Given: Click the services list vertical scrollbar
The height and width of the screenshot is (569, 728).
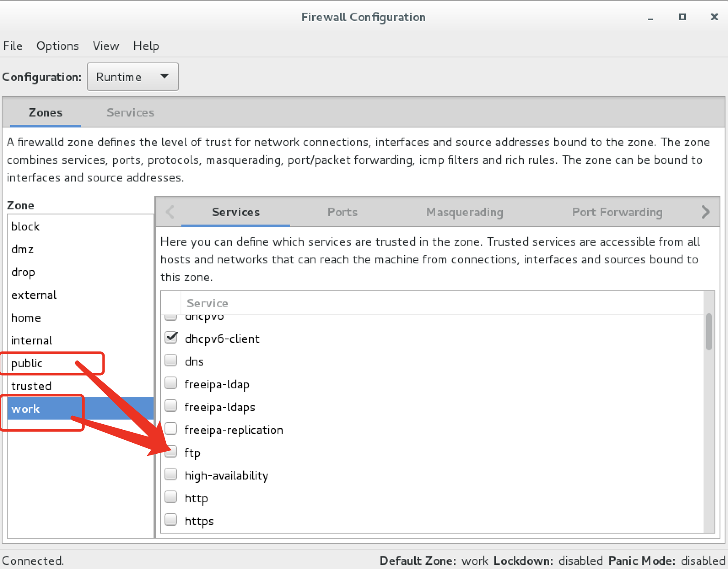Looking at the screenshot, I should [709, 332].
